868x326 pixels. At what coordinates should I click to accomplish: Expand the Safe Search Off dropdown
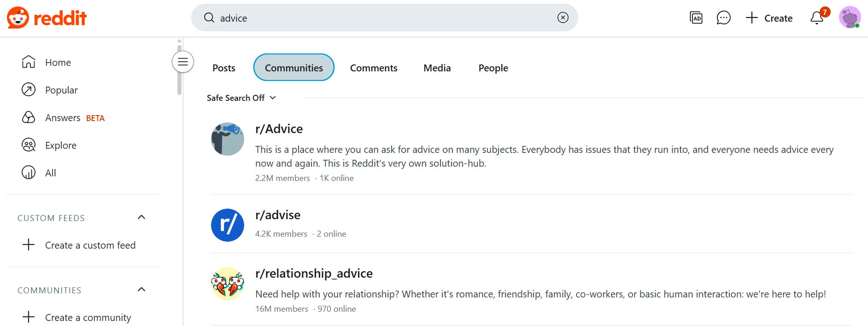241,98
